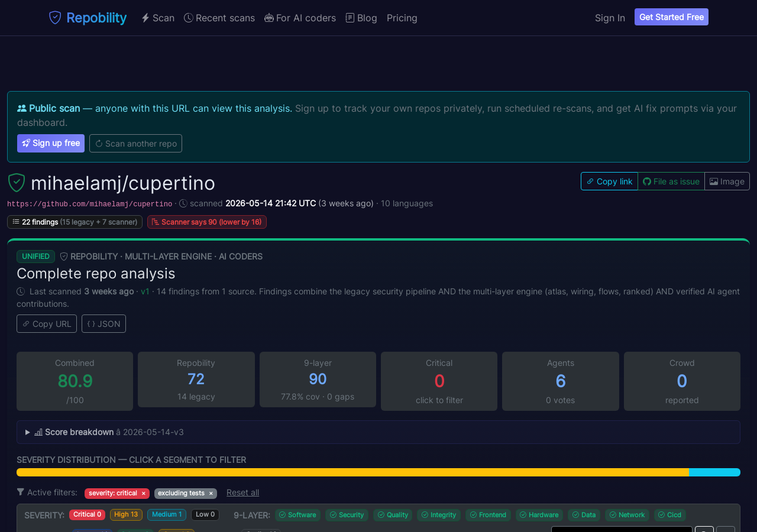The image size is (757, 532).
Task: Click the Crowd 0 reported card
Action: pos(682,381)
